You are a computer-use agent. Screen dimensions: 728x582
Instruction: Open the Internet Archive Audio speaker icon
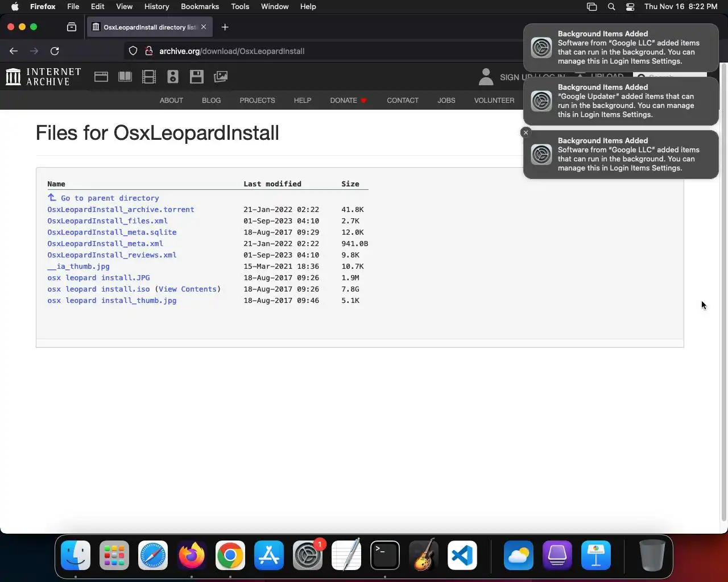tap(173, 77)
